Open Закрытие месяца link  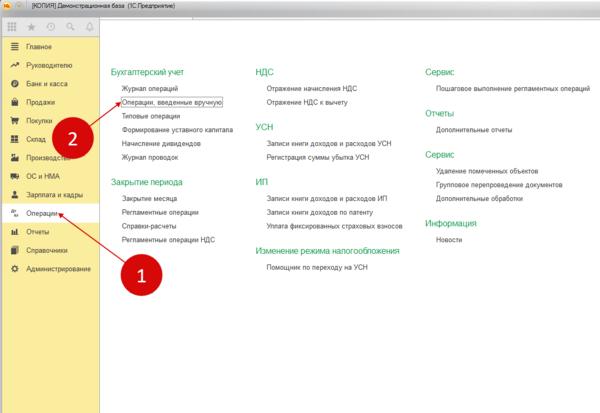click(x=151, y=198)
